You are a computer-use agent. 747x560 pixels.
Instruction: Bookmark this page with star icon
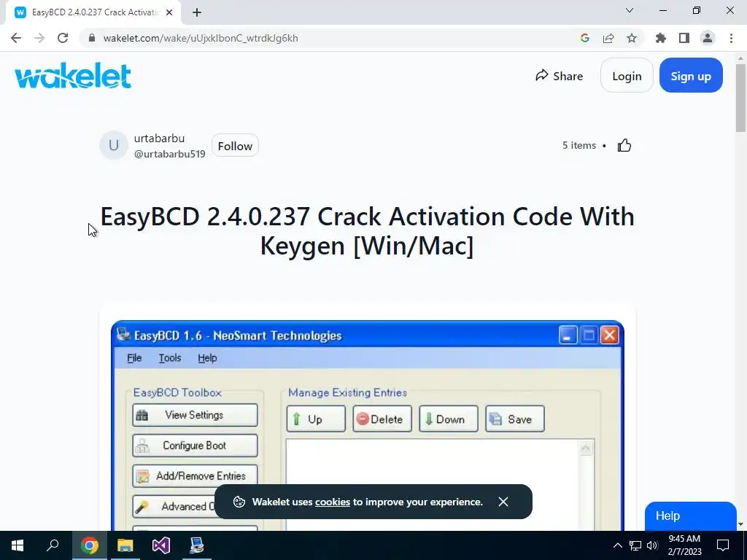[632, 38]
